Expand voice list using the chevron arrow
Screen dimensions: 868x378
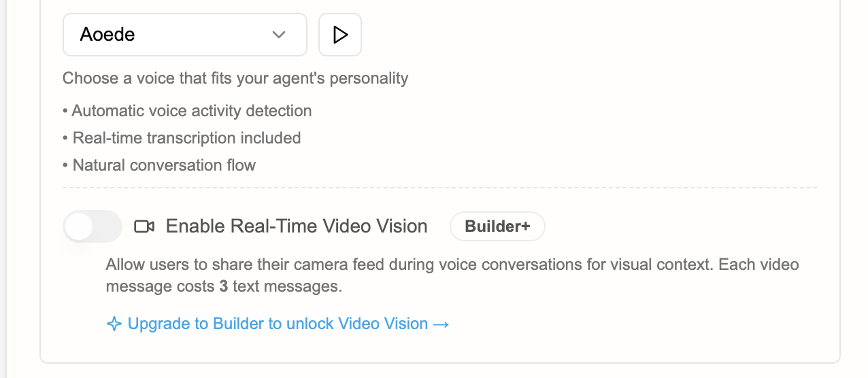(278, 35)
